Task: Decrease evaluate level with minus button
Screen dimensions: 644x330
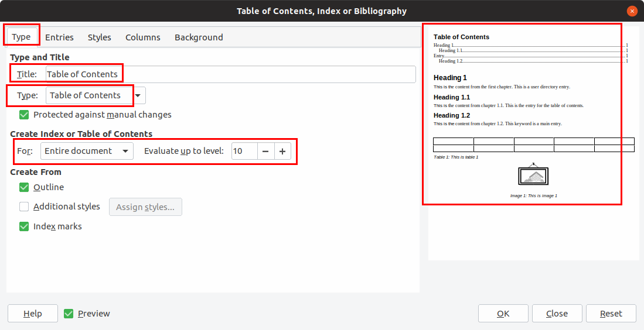Action: (265, 151)
